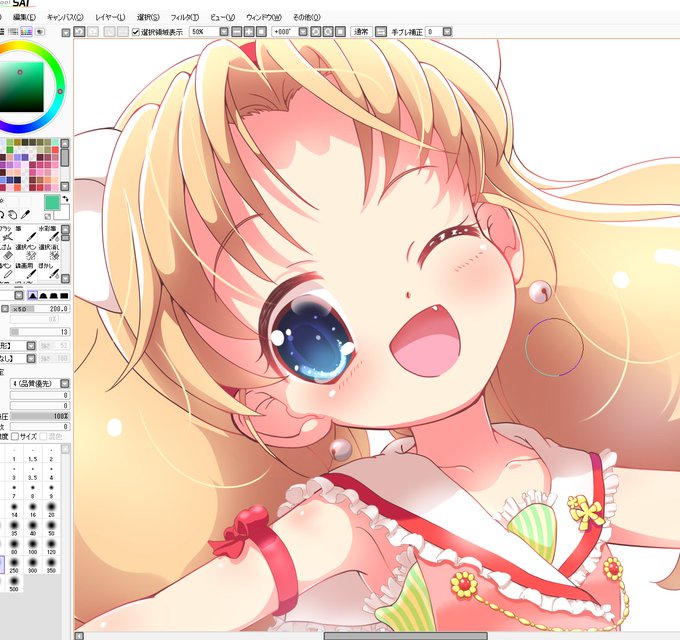This screenshot has width=680, height=640.
Task: Click the undo arrow icon in the toolbar
Action: 79,32
